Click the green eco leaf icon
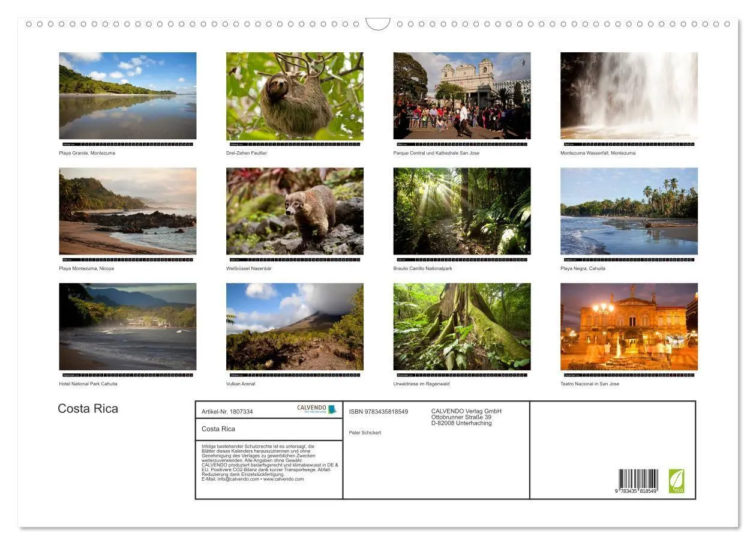 pyautogui.click(x=676, y=481)
